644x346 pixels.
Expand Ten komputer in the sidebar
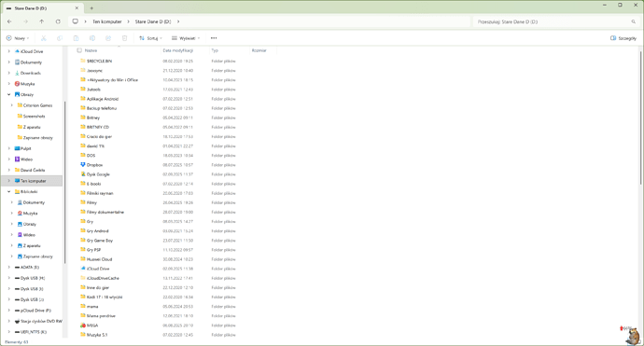[9, 181]
